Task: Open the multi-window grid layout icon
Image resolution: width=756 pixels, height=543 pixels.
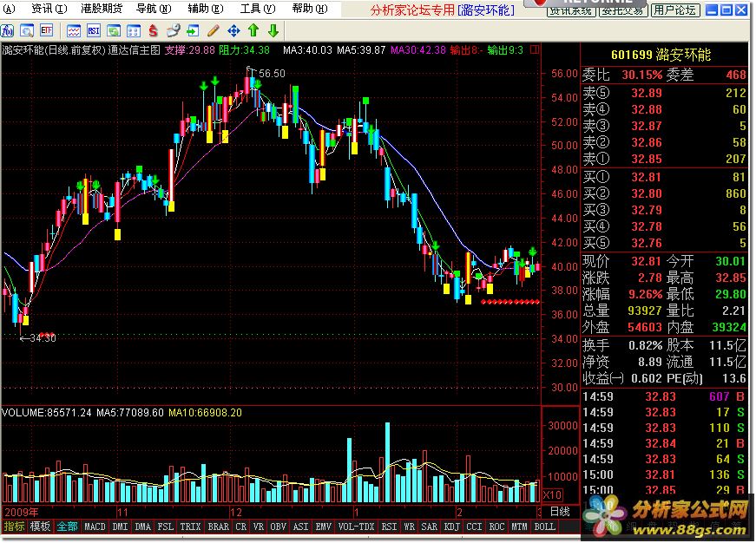Action: [x=134, y=31]
